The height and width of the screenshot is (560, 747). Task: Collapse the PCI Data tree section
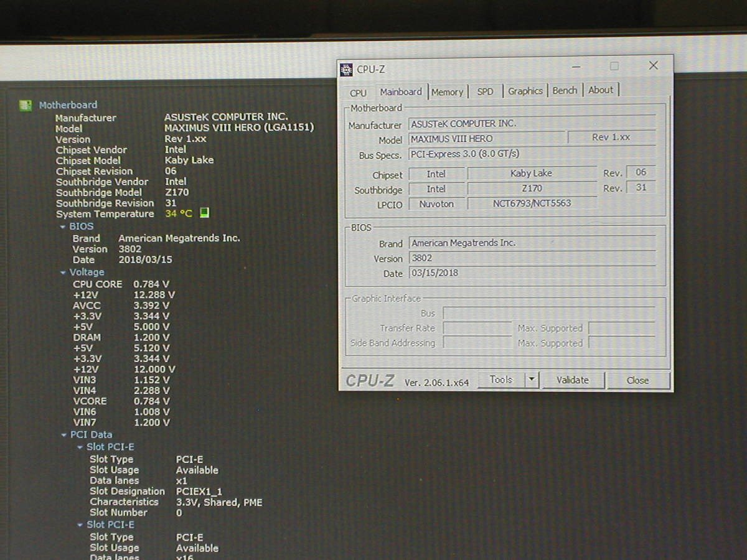64,435
